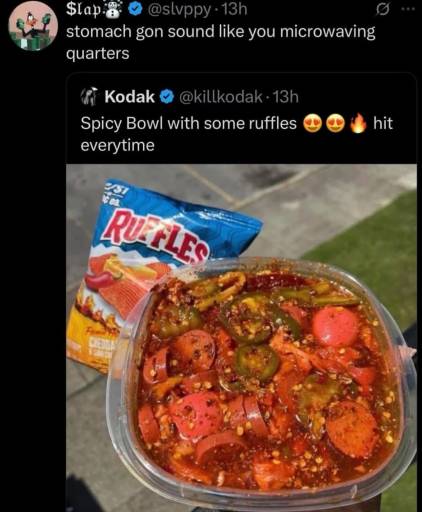Click the blue verified badge next to $lap
Image resolution: width=422 pixels, height=512 pixels.
coord(134,10)
